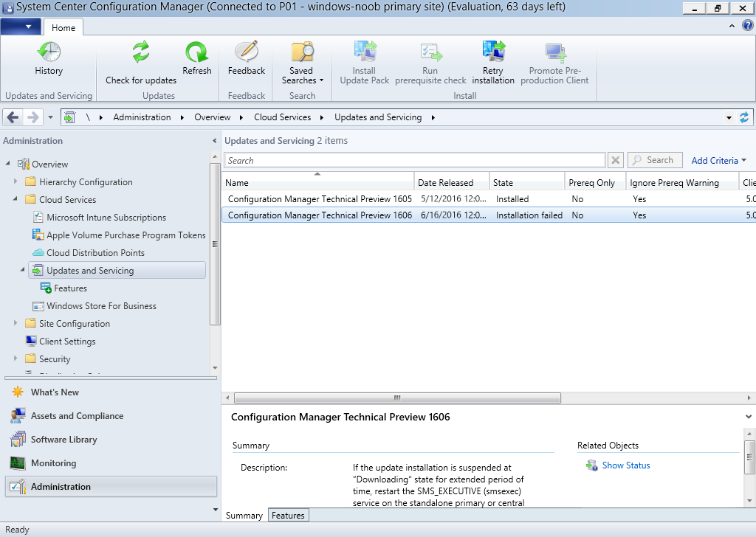Sort by Prereq Only column header
This screenshot has height=537, width=756.
coord(595,182)
